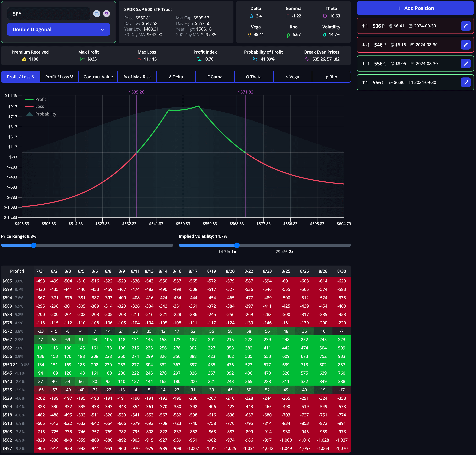This screenshot has width=476, height=455.
Task: Click the Add Position button
Action: 415,8
